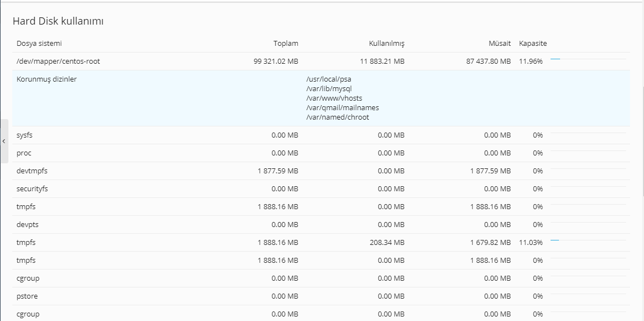Select the /var/lib/mysql directory path
Image resolution: width=644 pixels, height=321 pixels.
[x=329, y=89]
